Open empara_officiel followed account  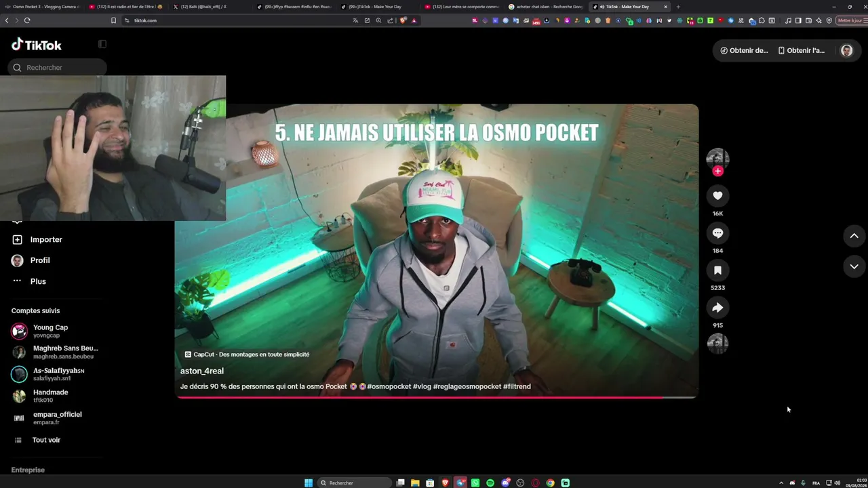[47, 418]
